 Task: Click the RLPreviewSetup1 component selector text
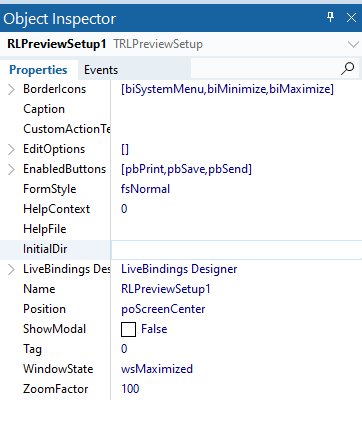tap(57, 44)
